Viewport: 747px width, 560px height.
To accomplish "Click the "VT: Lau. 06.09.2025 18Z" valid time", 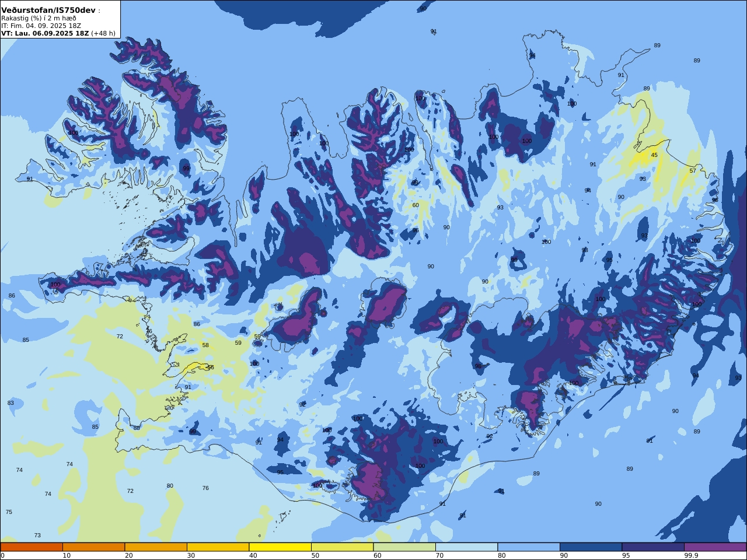I will pos(45,33).
